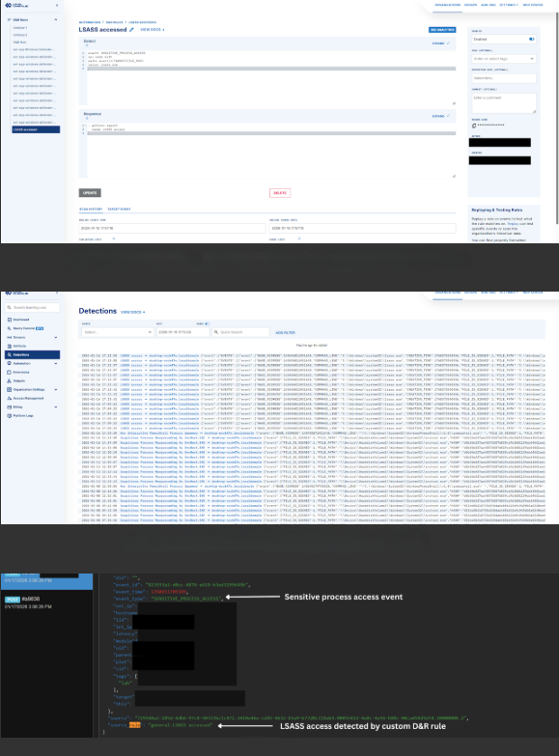The image size is (559, 756).
Task: Click the Dashboard icon in the Detections sidebar
Action: 9,320
